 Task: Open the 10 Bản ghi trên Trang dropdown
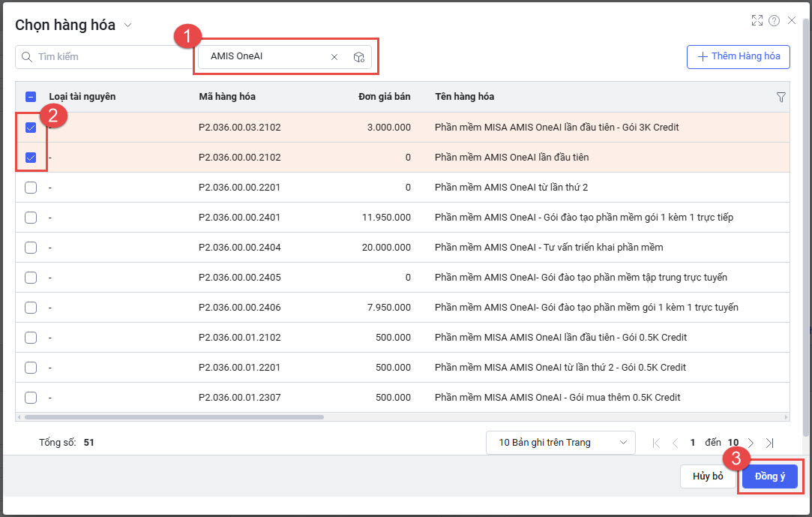[x=561, y=443]
